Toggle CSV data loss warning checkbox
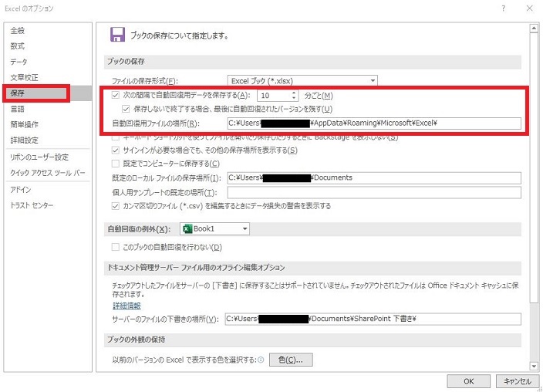Screen dimensions: 543x392 (x=116, y=206)
